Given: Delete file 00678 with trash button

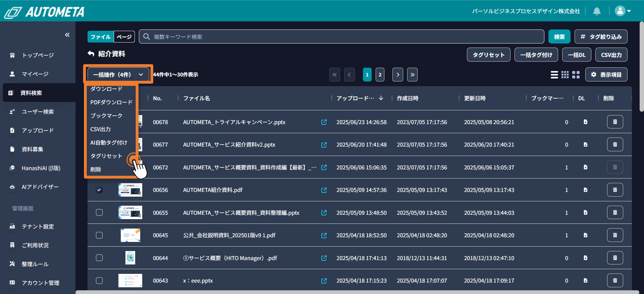Looking at the screenshot, I should (615, 122).
